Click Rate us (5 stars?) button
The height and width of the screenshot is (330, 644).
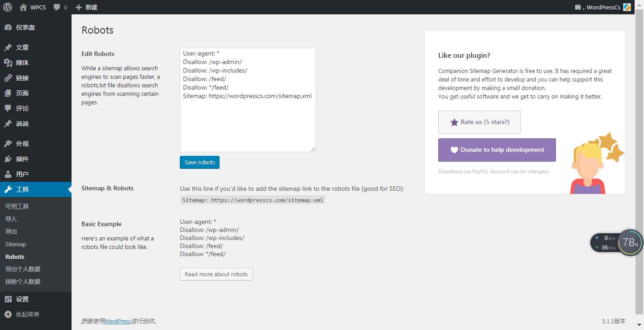pyautogui.click(x=479, y=122)
